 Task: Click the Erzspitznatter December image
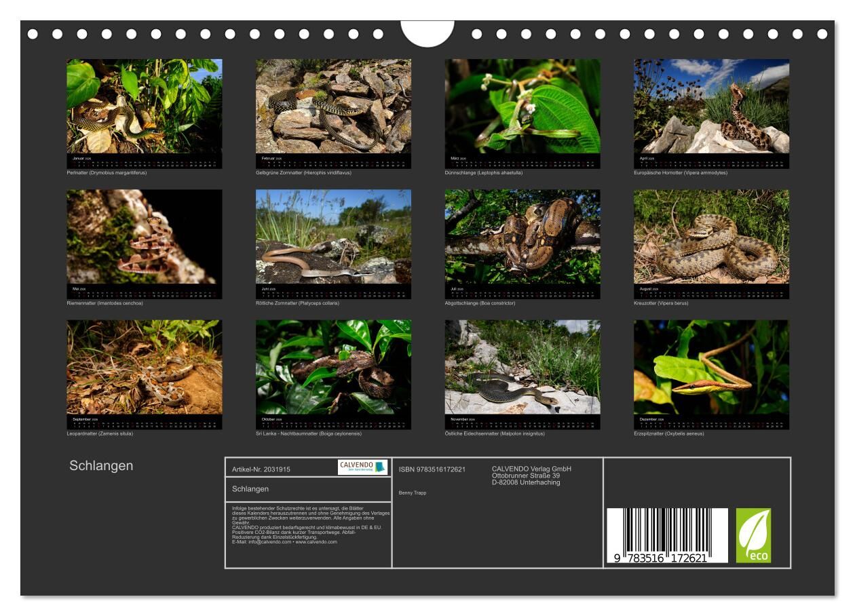coord(711,367)
